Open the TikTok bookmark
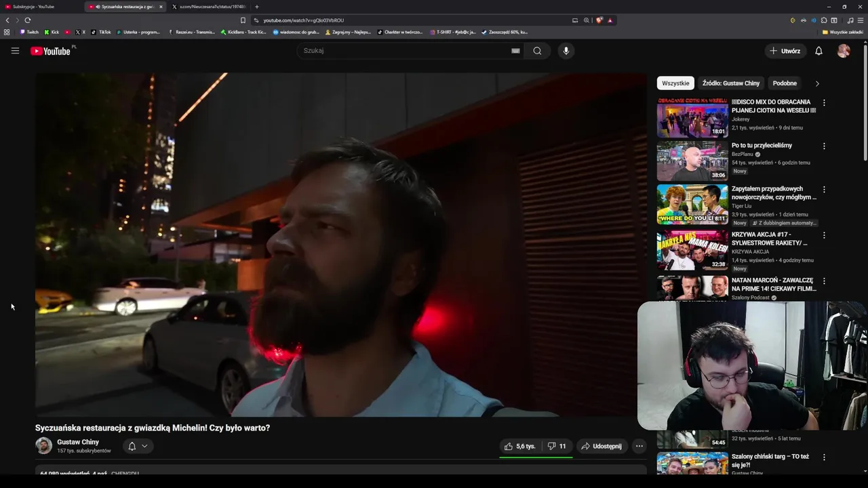Viewport: 868px width, 488px height. tap(102, 32)
